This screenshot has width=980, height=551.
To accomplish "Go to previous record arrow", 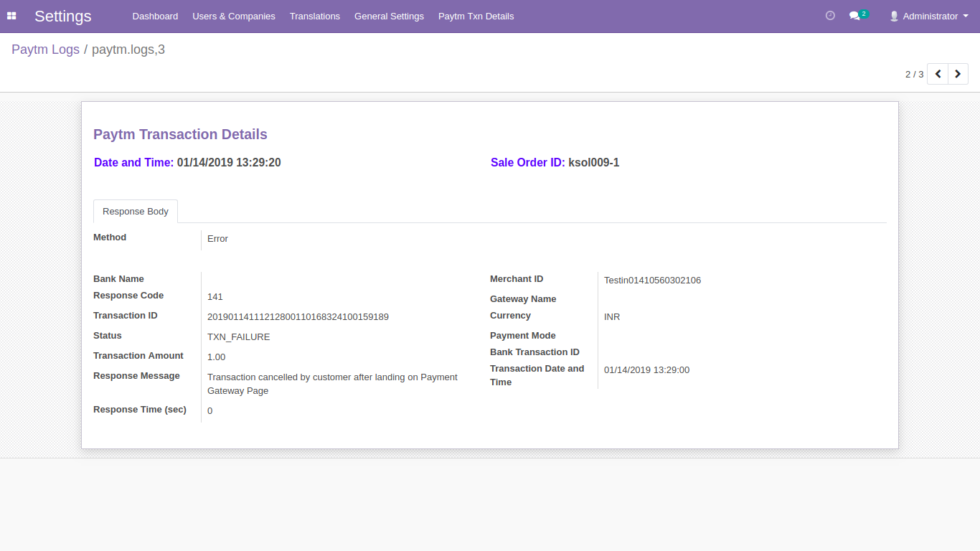I will (938, 74).
